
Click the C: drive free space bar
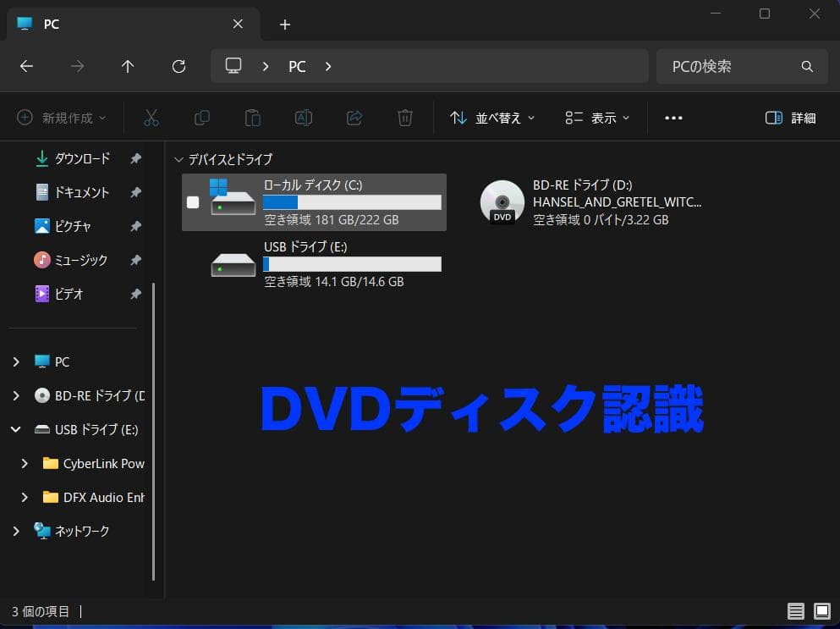(351, 201)
